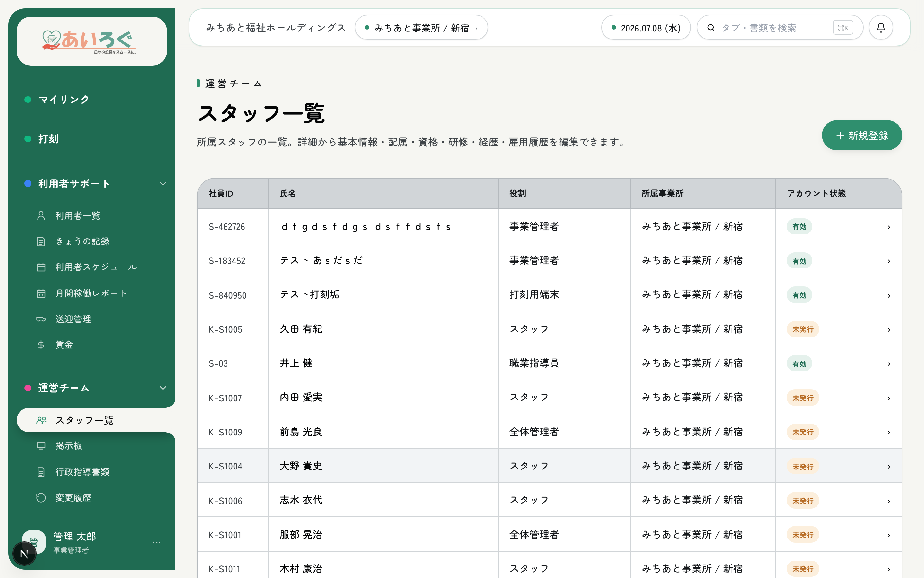Image resolution: width=924 pixels, height=578 pixels.
Task: Open 送迎管理 menu item
Action: point(73,319)
